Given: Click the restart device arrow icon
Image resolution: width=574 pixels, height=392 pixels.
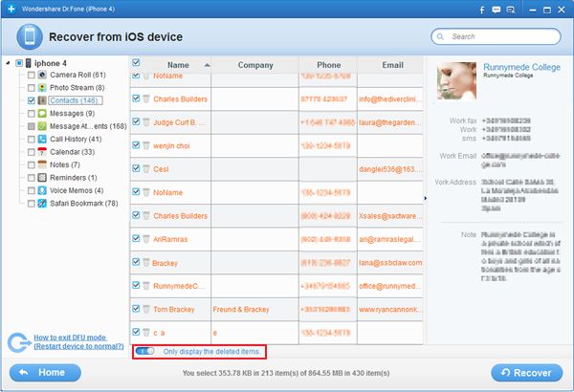Looking at the screenshot, I should click(19, 342).
